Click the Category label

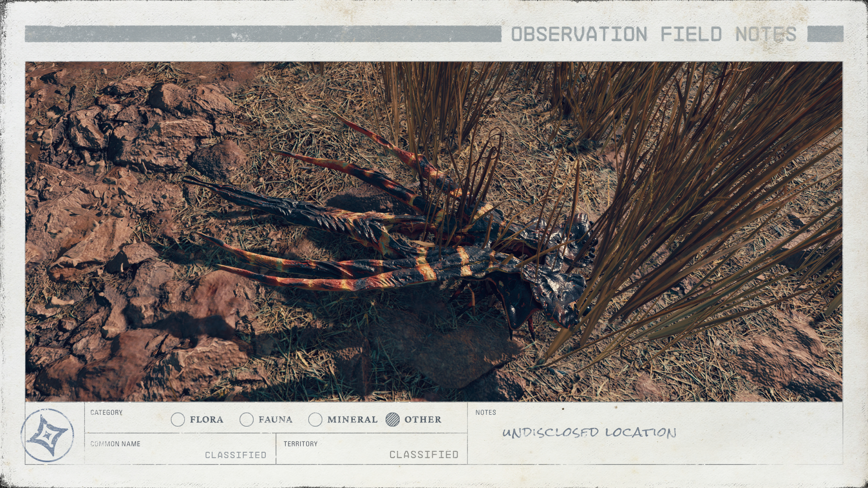point(106,413)
